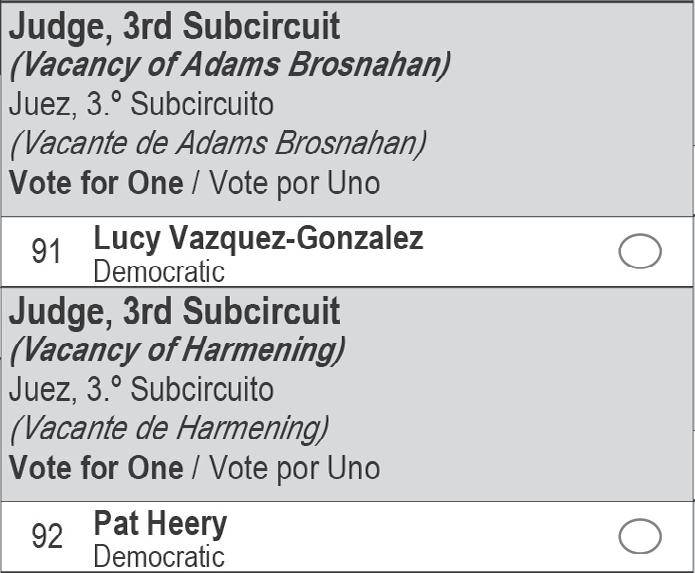The image size is (695, 573).
Task: Click Democratic label under Pat Heery
Action: 159,556
